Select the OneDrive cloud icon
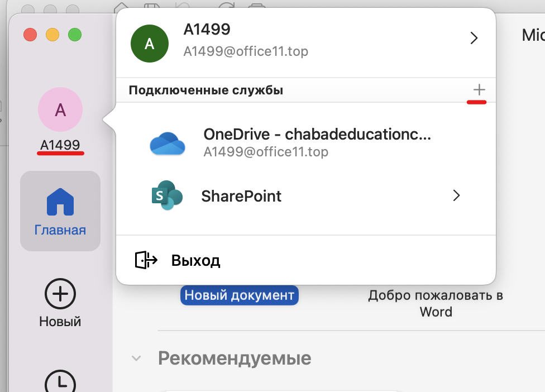This screenshot has height=392, width=545. click(x=168, y=143)
